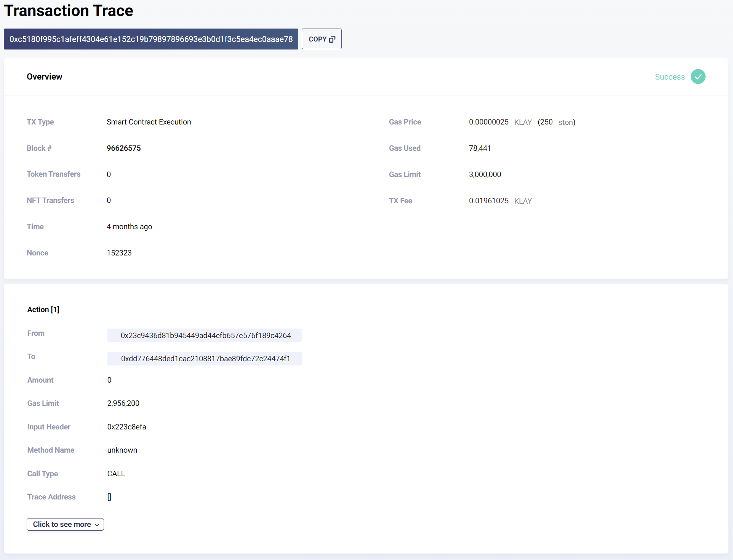Open the From address 0x23c9436d...
The width and height of the screenshot is (733, 560).
[x=205, y=335]
